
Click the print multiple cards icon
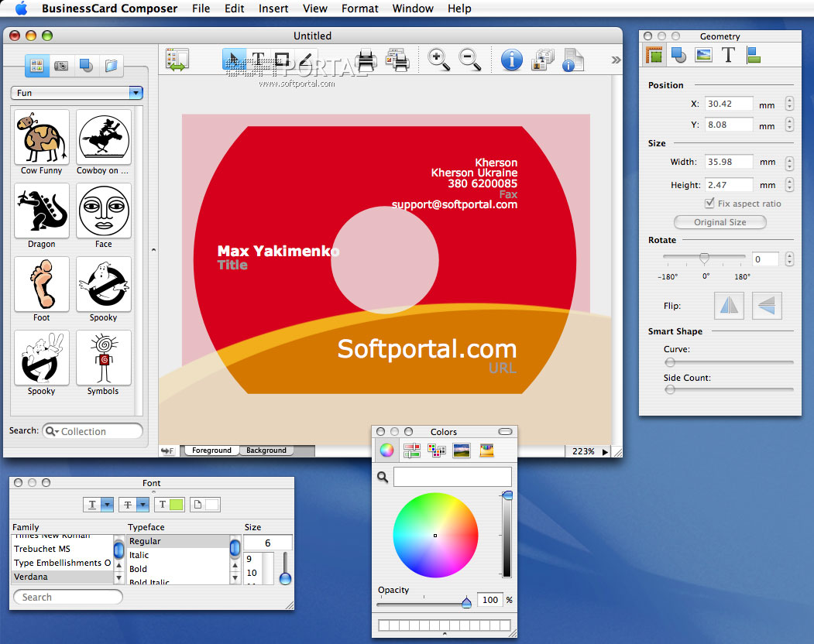[x=397, y=60]
